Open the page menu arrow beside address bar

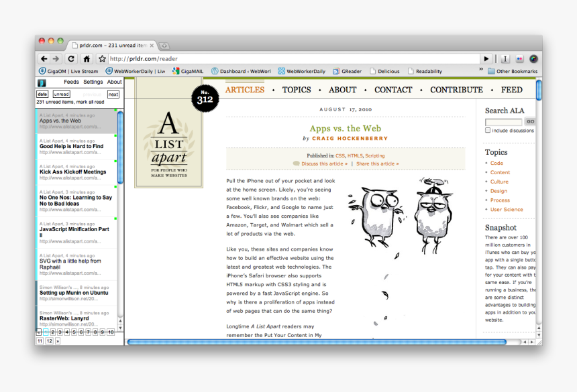487,59
